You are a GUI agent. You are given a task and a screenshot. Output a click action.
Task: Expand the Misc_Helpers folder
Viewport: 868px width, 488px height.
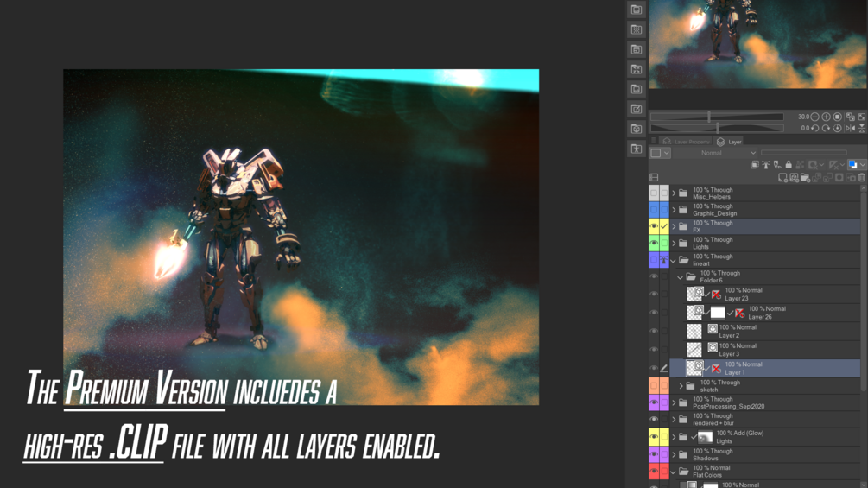pyautogui.click(x=674, y=193)
